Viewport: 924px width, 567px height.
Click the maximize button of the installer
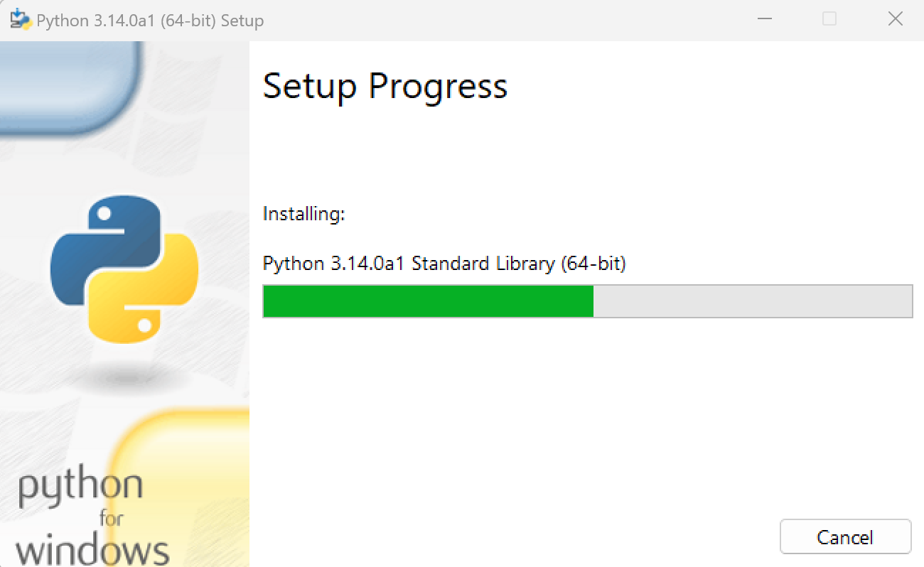[829, 19]
